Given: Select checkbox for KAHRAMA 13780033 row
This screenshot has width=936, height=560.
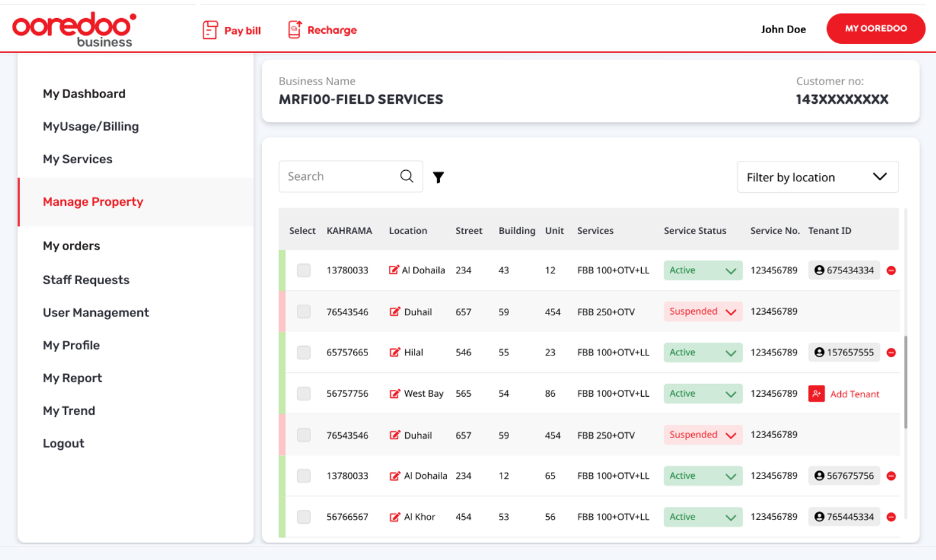Looking at the screenshot, I should [303, 270].
